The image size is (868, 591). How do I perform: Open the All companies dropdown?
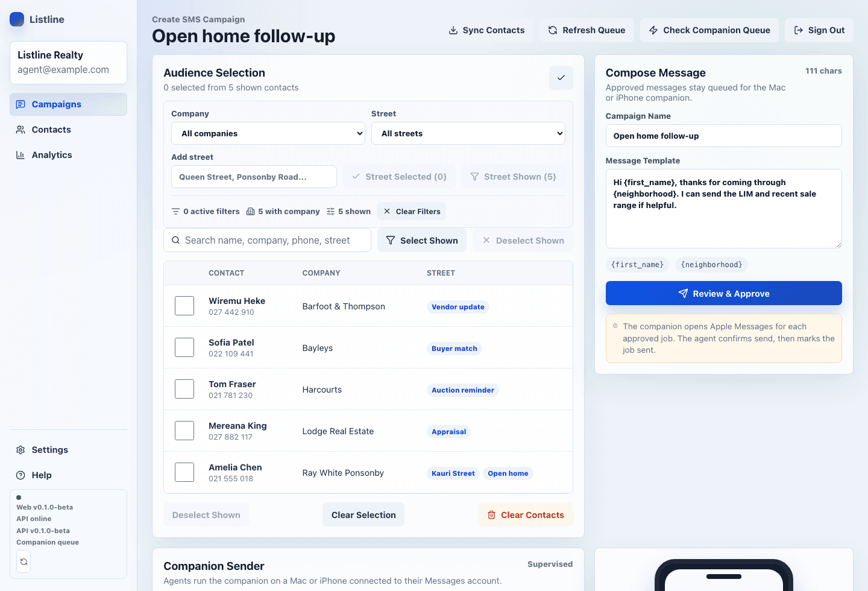click(268, 133)
